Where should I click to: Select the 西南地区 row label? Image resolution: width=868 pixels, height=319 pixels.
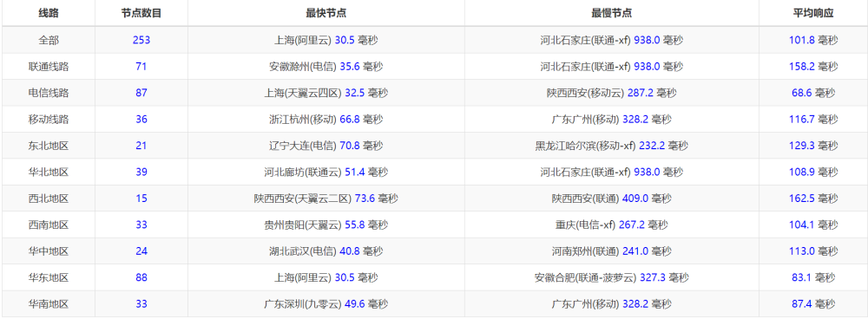click(49, 225)
